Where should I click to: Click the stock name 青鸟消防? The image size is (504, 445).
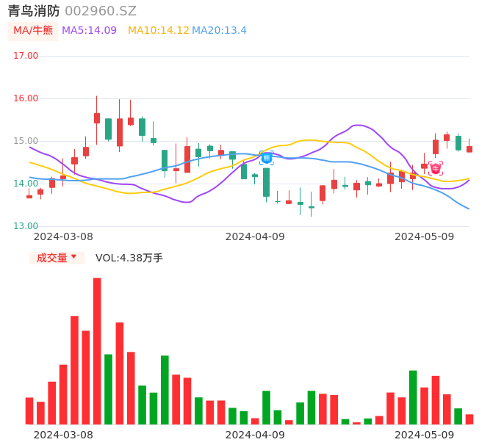click(x=34, y=11)
